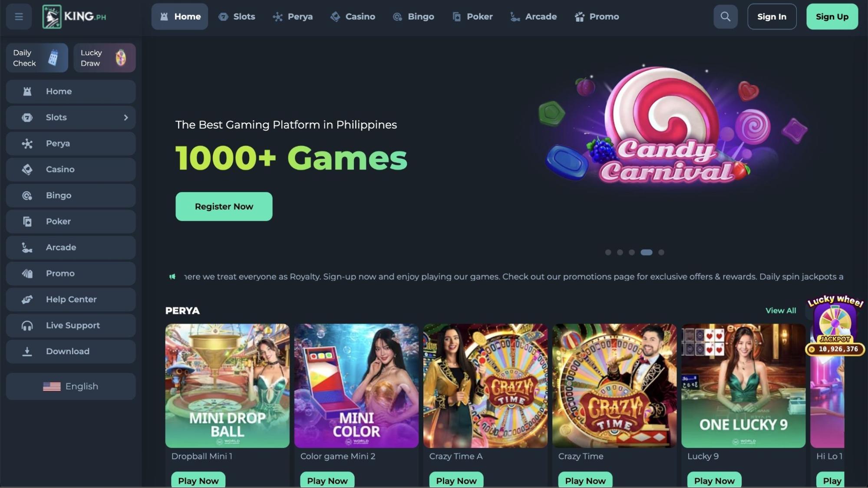
Task: Open Live Support headset item
Action: 71,325
